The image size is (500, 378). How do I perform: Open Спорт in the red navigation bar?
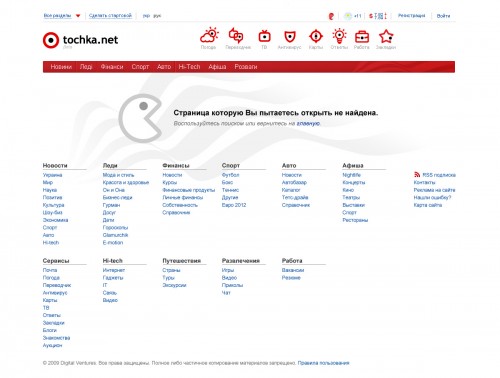(x=140, y=67)
